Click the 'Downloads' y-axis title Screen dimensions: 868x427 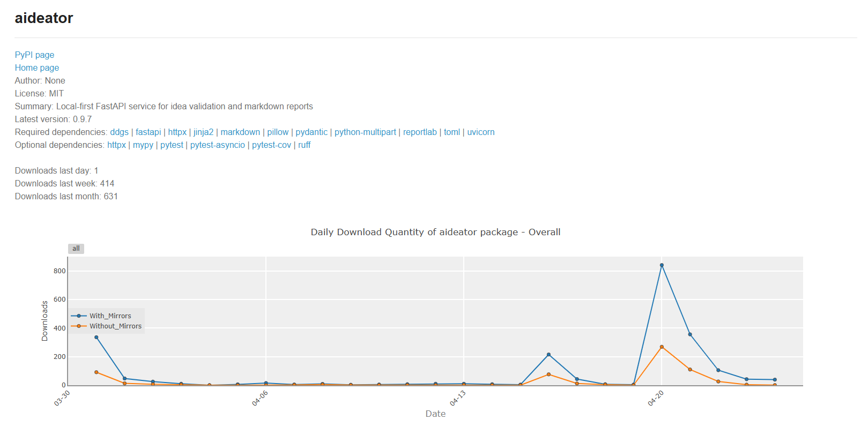(x=44, y=321)
